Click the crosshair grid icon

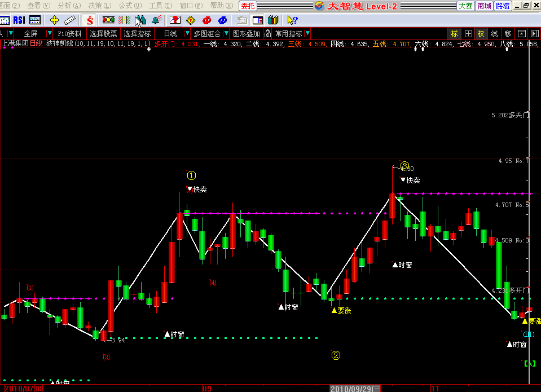(468, 33)
